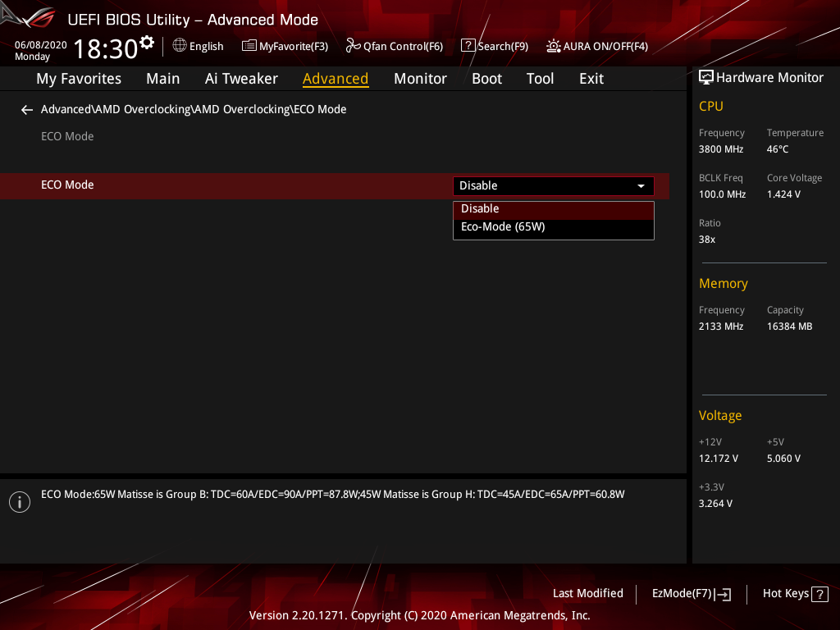
Task: Select the Advanced tab
Action: 336,79
